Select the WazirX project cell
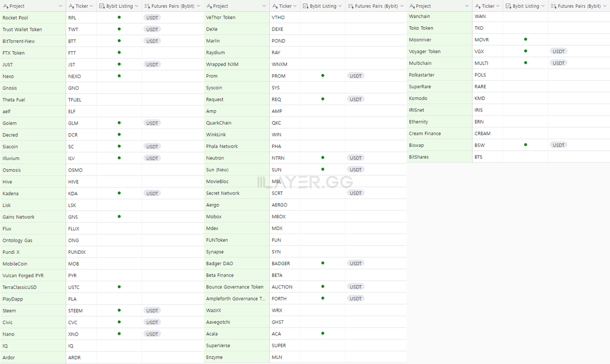Image resolution: width=610 pixels, height=364 pixels. [236, 310]
